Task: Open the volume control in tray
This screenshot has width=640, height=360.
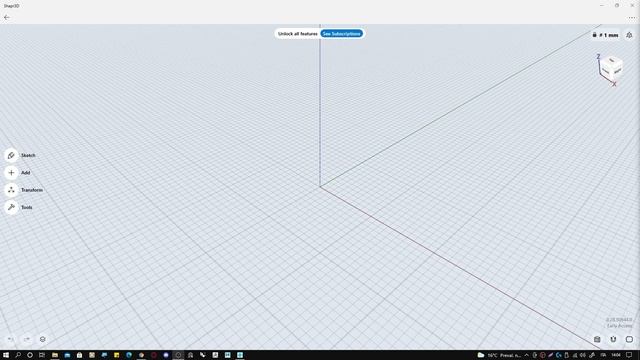Action: coord(583,355)
